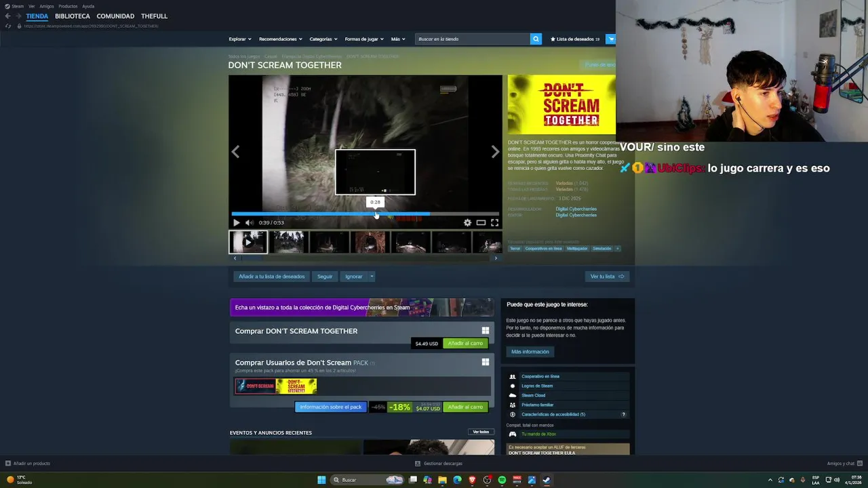868x488 pixels.
Task: Open the video settings gear
Action: pyautogui.click(x=467, y=222)
